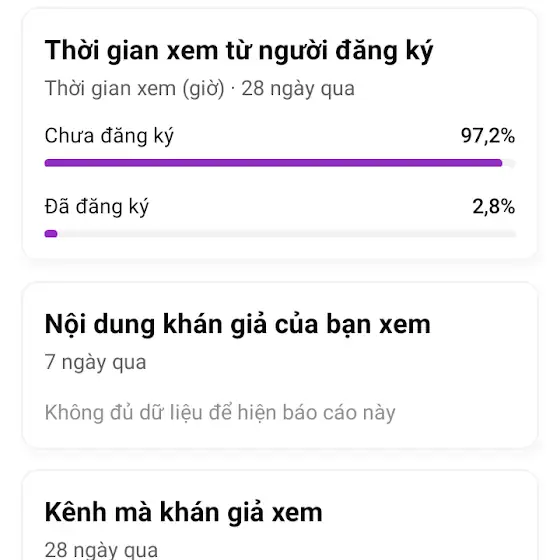Screen dimensions: 560x560
Task: Click the grey track of 'Đã đăng ký' bar
Action: tap(286, 234)
